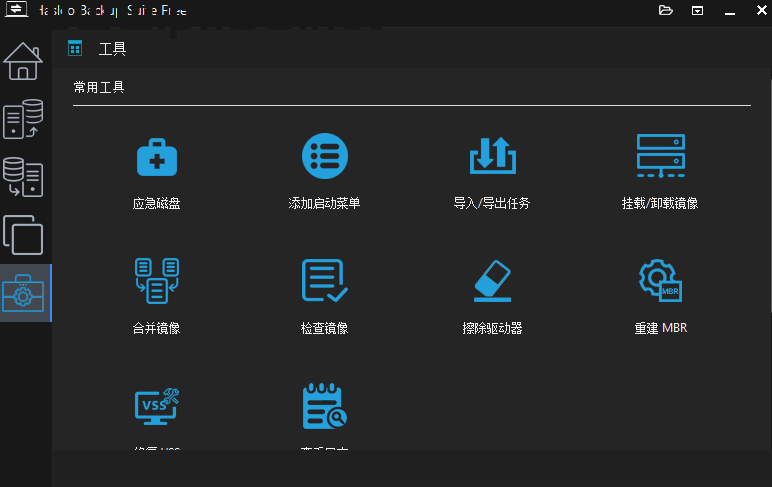This screenshot has height=487, width=772.
Task: Click the 工具 header grid icon
Action: click(74, 48)
